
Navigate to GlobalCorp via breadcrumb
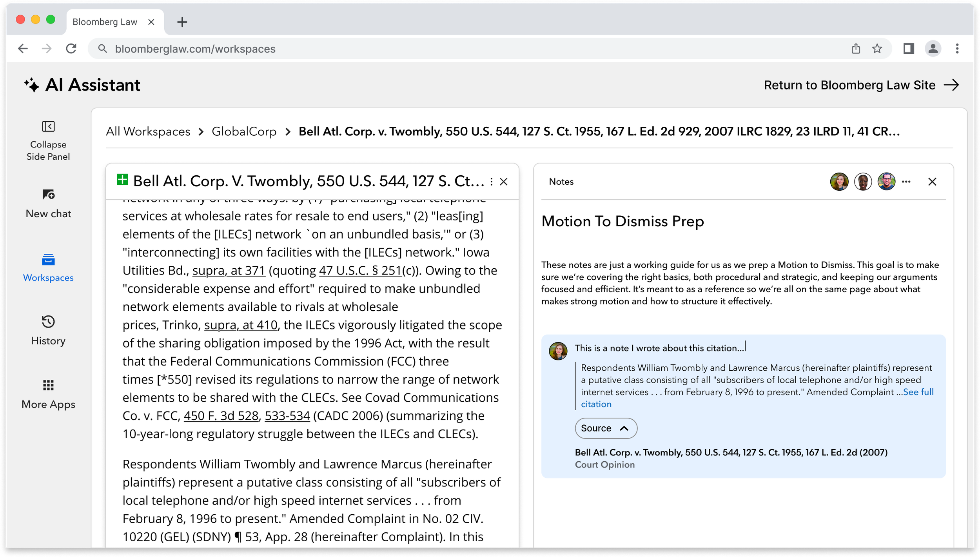click(x=244, y=131)
